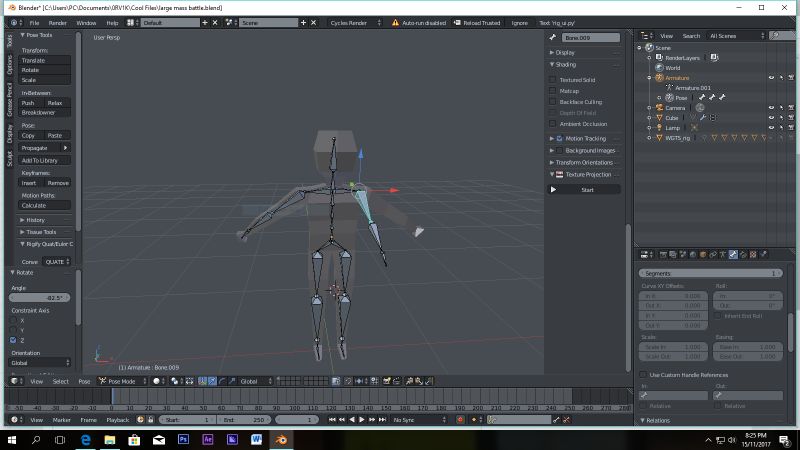
Task: Add a new scene with plus icon
Action: coord(303,22)
